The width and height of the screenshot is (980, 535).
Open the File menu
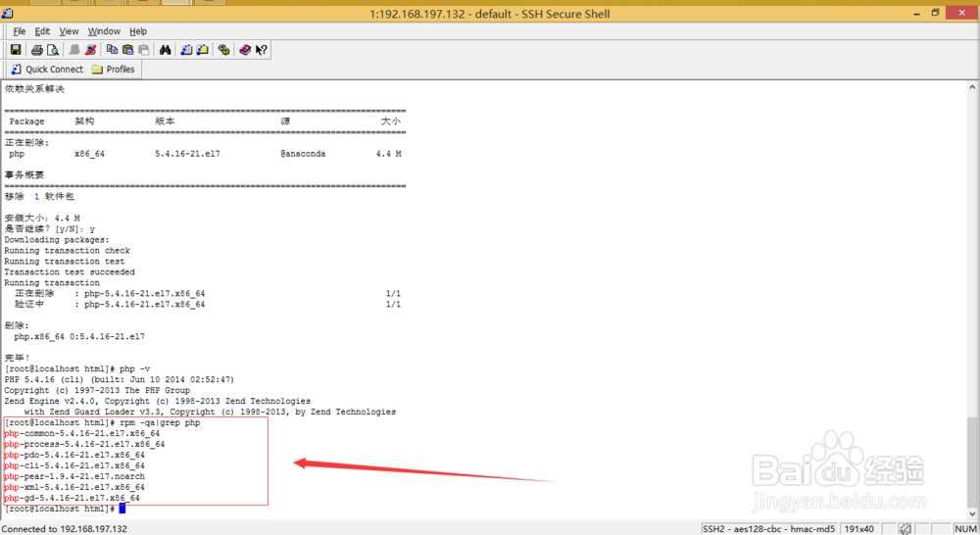[20, 31]
